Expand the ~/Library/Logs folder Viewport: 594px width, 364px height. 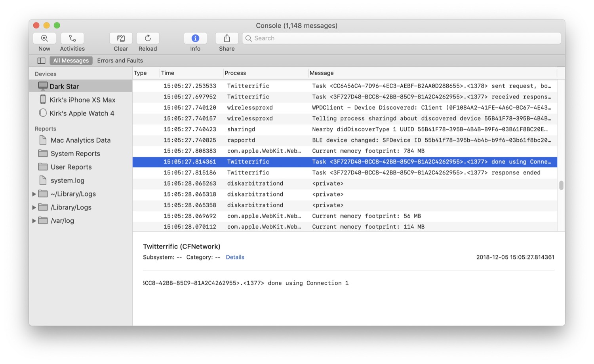click(x=34, y=194)
